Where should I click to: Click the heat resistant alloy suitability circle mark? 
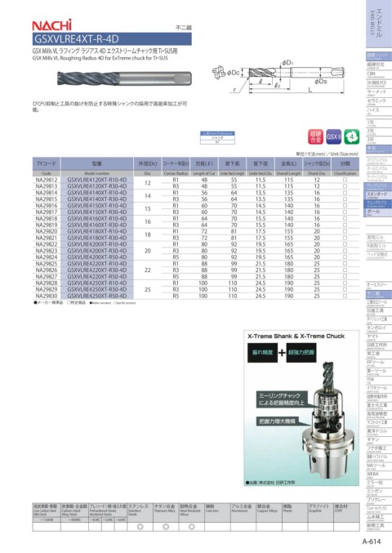pos(191,527)
